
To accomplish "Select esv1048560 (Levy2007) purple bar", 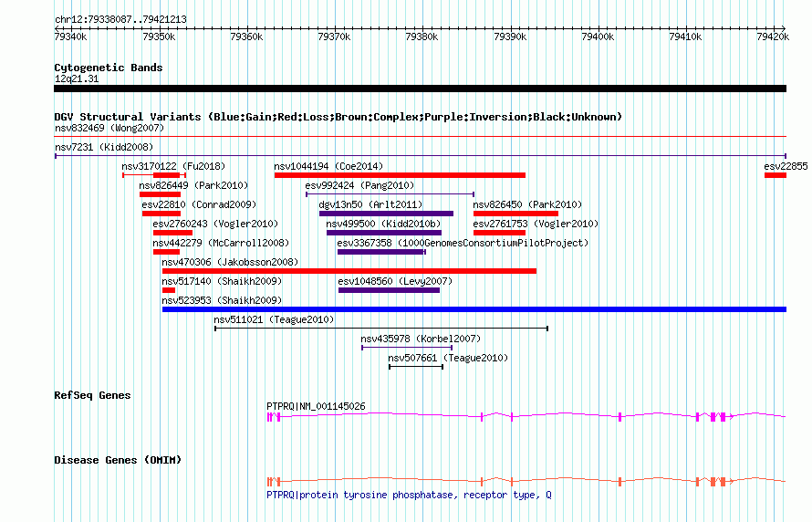I will tap(389, 290).
